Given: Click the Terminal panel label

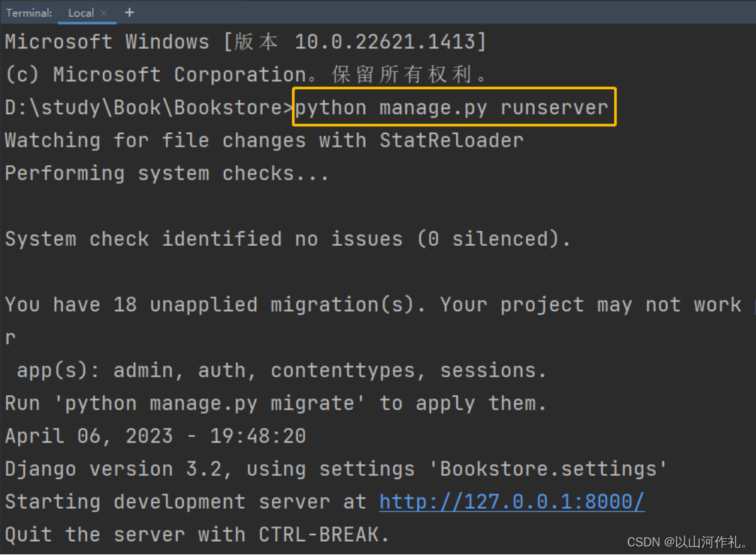Looking at the screenshot, I should pos(29,13).
